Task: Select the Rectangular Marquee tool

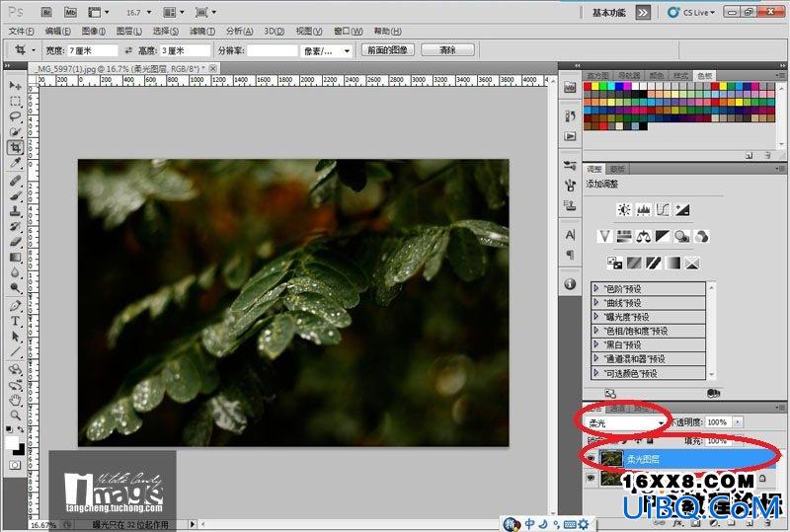Action: click(15, 102)
